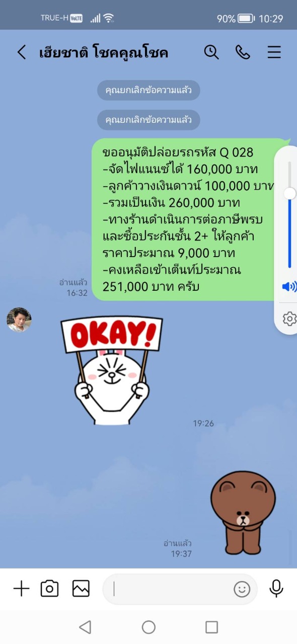Open the chat hamburger menu
The width and height of the screenshot is (297, 644).
274,52
